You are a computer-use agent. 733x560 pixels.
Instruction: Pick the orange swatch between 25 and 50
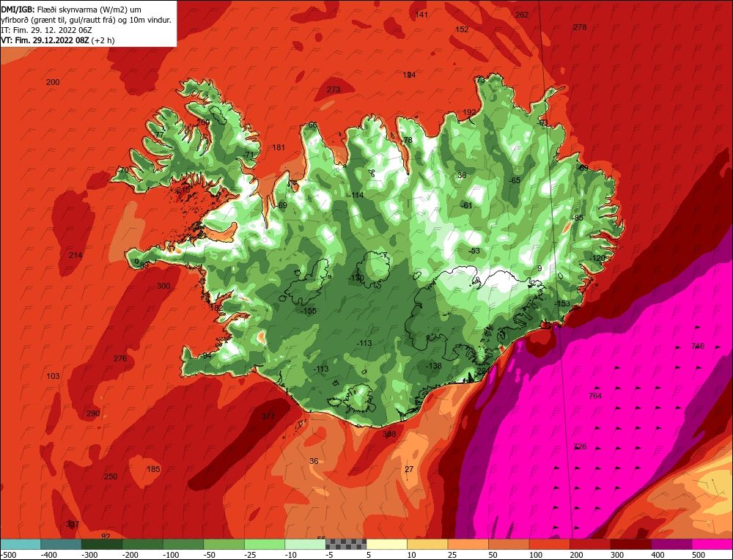(468, 544)
